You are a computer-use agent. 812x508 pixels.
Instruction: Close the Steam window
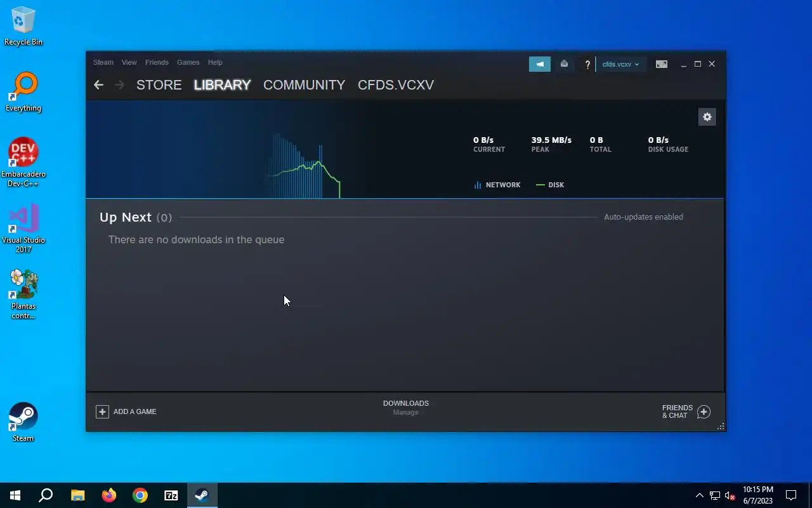[x=712, y=64]
